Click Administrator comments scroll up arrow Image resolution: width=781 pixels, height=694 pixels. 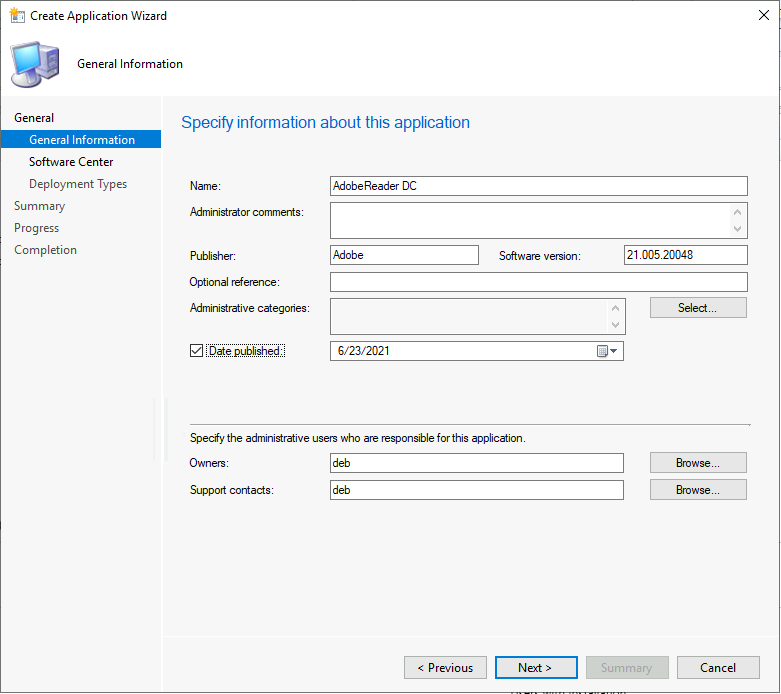(x=738, y=212)
